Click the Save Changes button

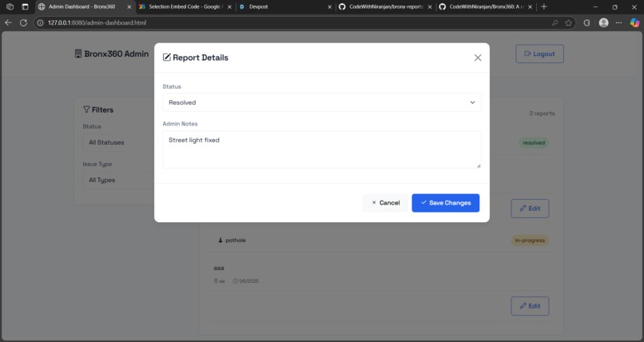click(446, 203)
